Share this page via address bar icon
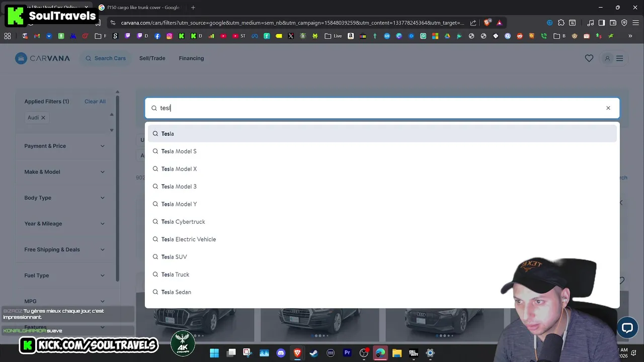 [473, 23]
